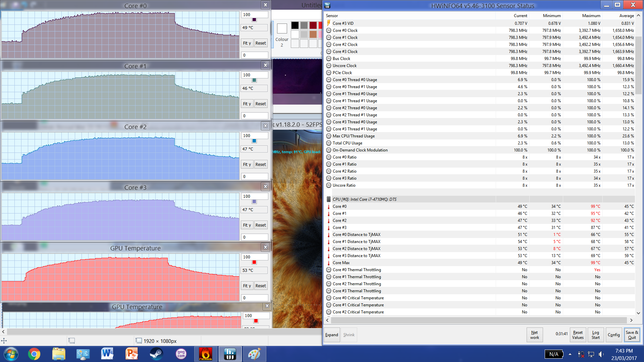The height and width of the screenshot is (362, 644).
Task: Click Fit y in the Core #2 graph
Action: tap(247, 165)
